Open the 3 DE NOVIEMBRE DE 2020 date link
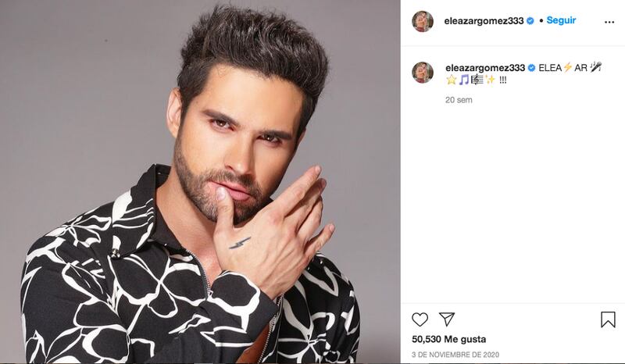 [x=455, y=355]
